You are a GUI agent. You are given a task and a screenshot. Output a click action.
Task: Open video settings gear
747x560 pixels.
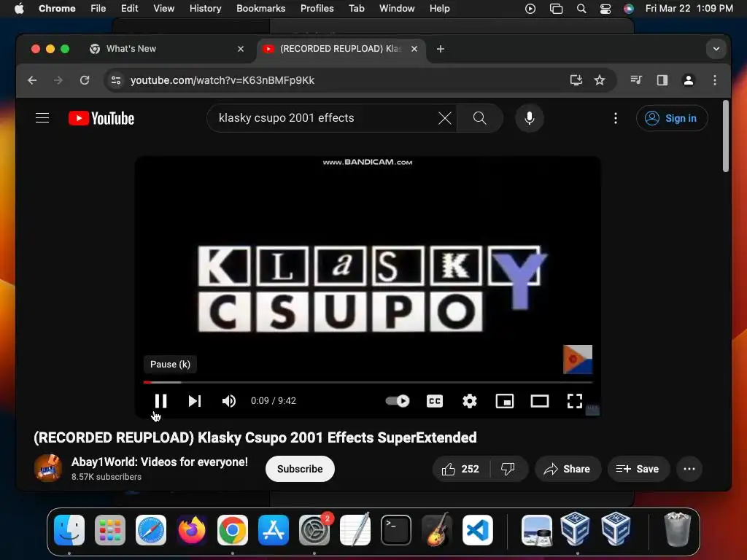(x=470, y=401)
